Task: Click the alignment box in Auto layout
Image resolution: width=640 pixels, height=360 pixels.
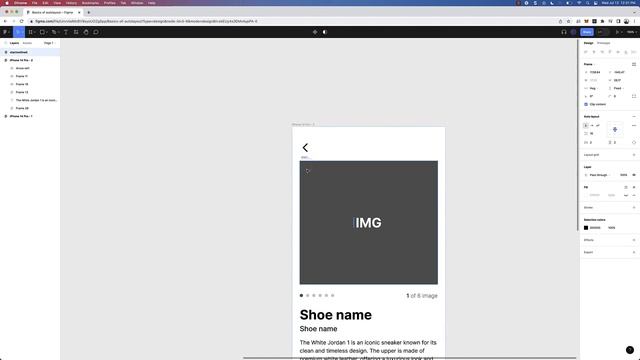Action: point(615,130)
